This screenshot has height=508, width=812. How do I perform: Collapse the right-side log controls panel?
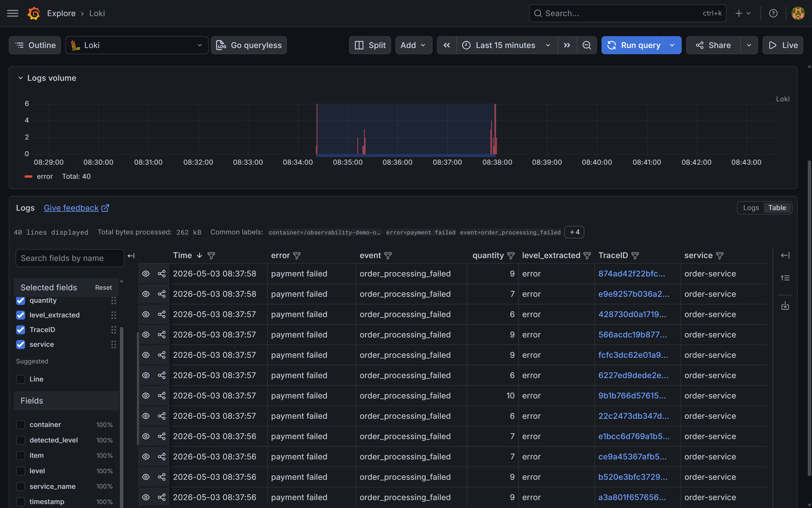point(785,255)
